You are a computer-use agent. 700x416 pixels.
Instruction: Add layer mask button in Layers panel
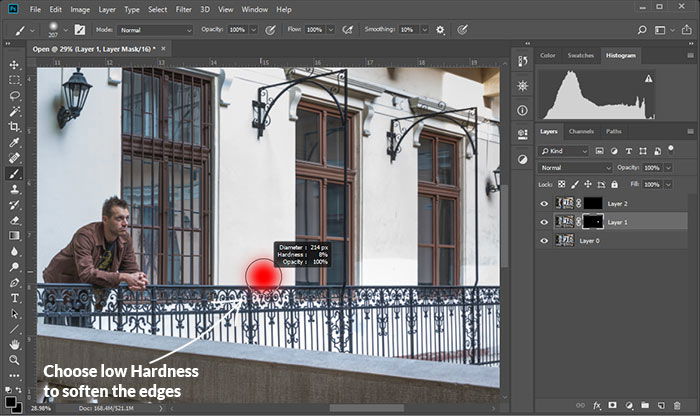612,405
